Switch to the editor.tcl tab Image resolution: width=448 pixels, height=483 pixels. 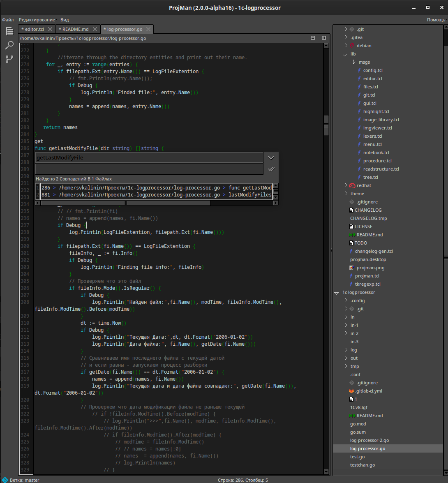34,29
